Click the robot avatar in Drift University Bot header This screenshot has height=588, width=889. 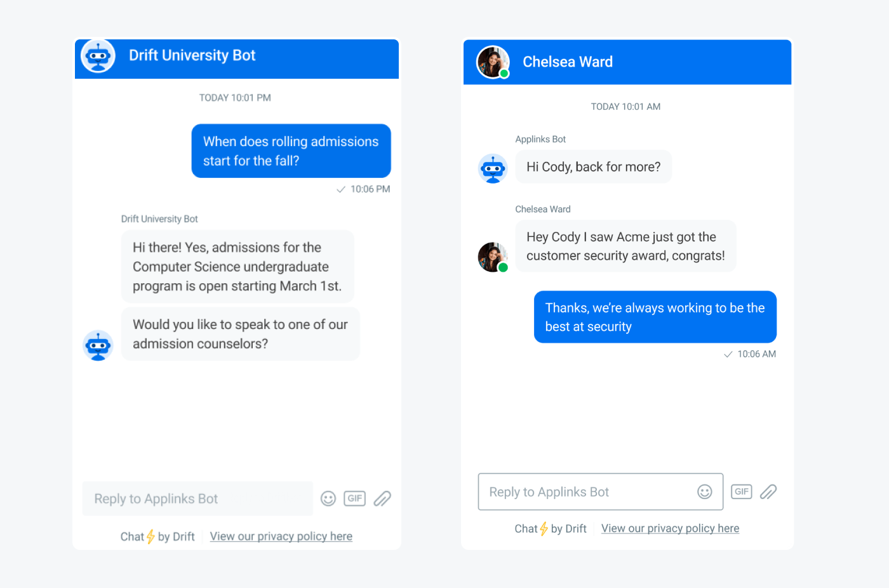click(98, 56)
